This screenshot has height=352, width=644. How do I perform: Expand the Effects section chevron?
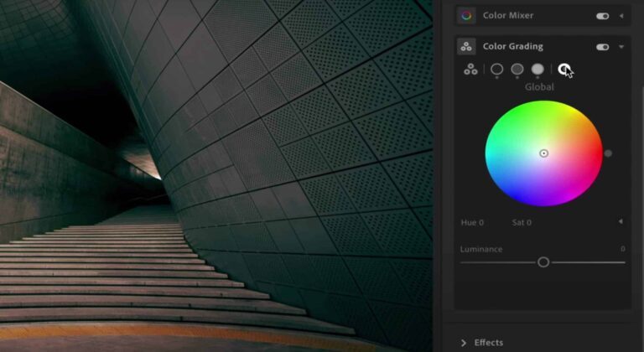(463, 342)
